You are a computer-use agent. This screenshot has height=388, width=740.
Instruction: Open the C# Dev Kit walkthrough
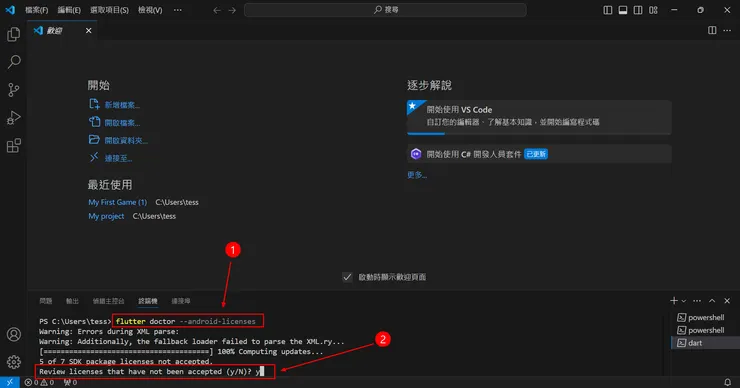pos(539,154)
